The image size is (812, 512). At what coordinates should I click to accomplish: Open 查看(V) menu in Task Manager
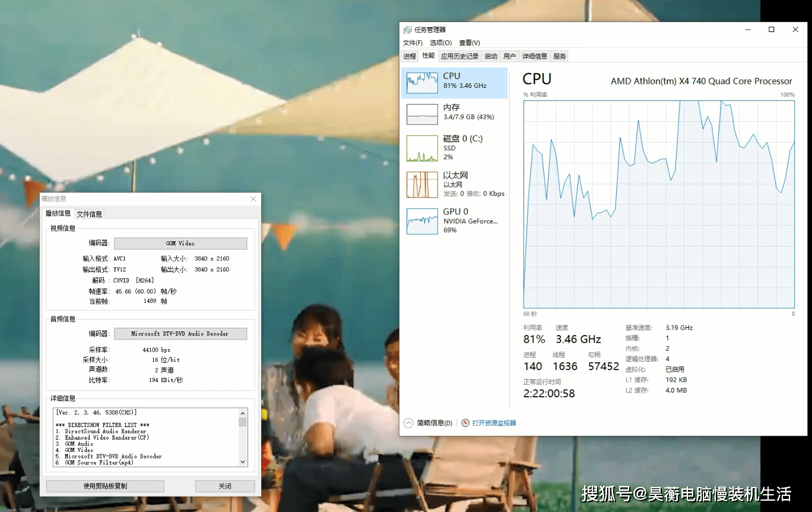470,43
